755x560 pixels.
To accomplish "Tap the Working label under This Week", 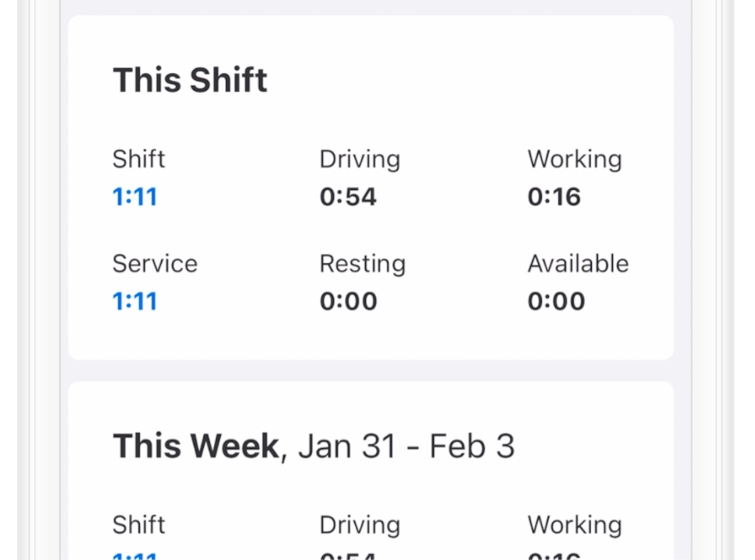I will click(574, 524).
